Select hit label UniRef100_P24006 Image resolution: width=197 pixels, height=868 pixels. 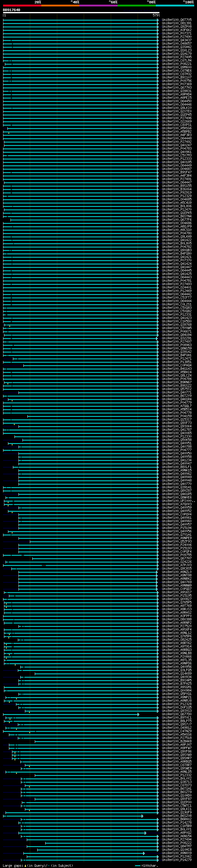point(176,545)
